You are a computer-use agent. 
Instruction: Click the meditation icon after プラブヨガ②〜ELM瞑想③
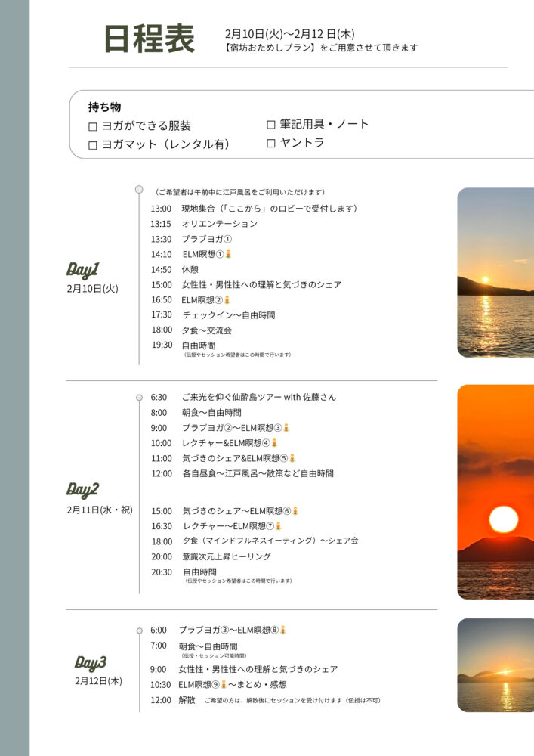286,428
